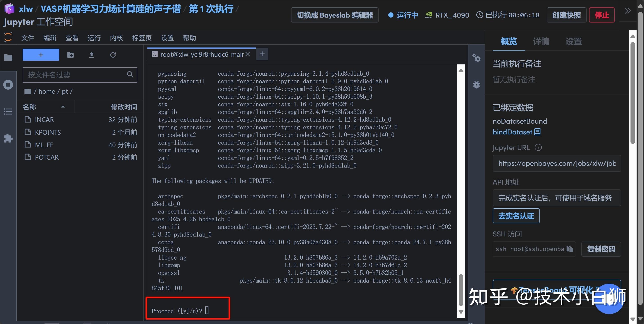This screenshot has height=324, width=644.
Task: Click 切换成 Bayeslab 编辑器 button
Action: pyautogui.click(x=335, y=15)
